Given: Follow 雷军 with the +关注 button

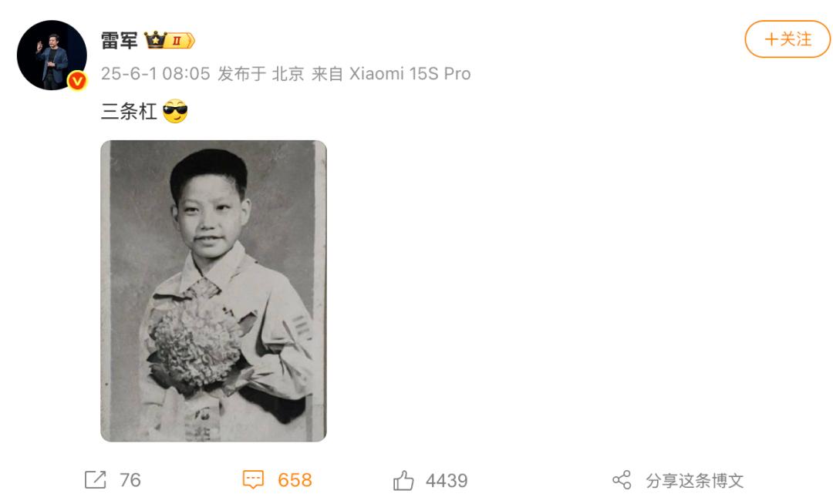Looking at the screenshot, I should coord(787,39).
